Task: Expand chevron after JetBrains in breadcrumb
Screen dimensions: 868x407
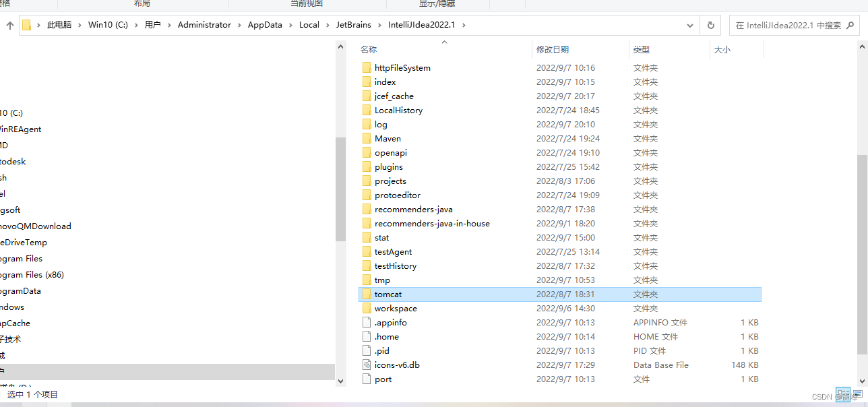Action: (x=379, y=26)
